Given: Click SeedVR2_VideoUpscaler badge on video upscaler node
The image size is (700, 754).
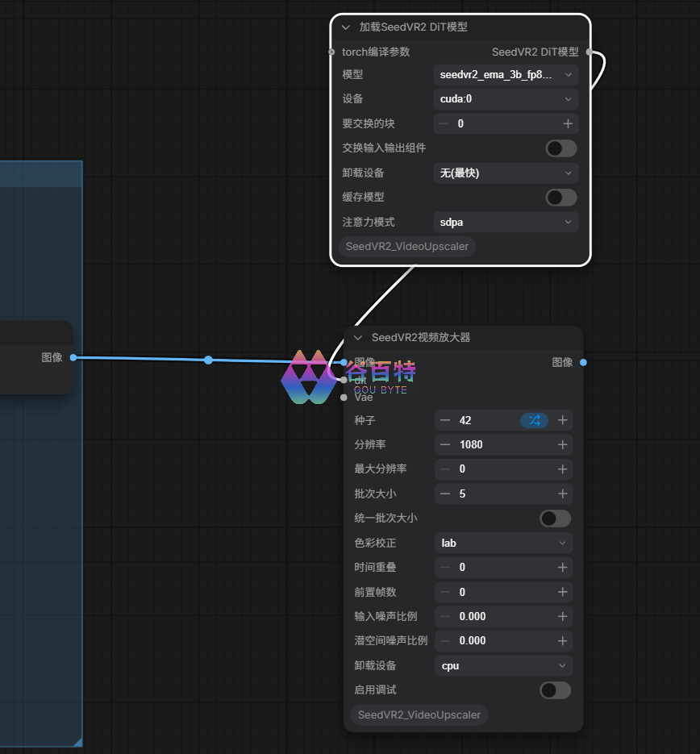Looking at the screenshot, I should click(x=419, y=715).
